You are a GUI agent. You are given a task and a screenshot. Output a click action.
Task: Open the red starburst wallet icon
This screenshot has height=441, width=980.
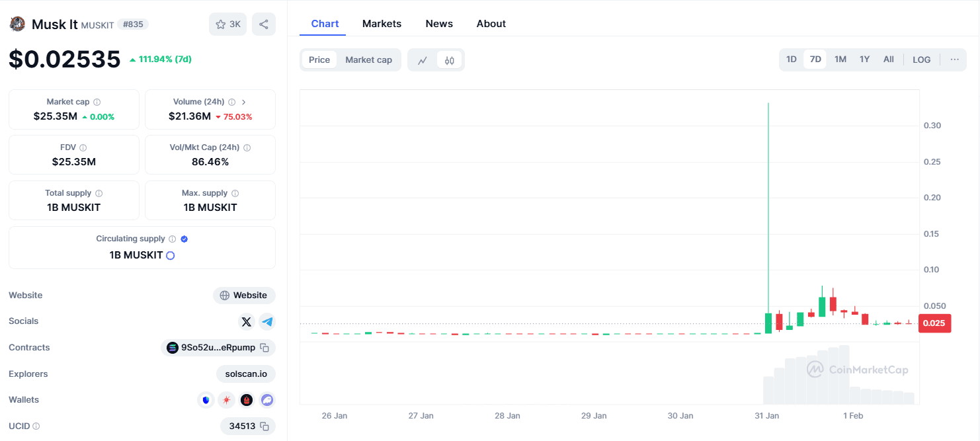[226, 400]
